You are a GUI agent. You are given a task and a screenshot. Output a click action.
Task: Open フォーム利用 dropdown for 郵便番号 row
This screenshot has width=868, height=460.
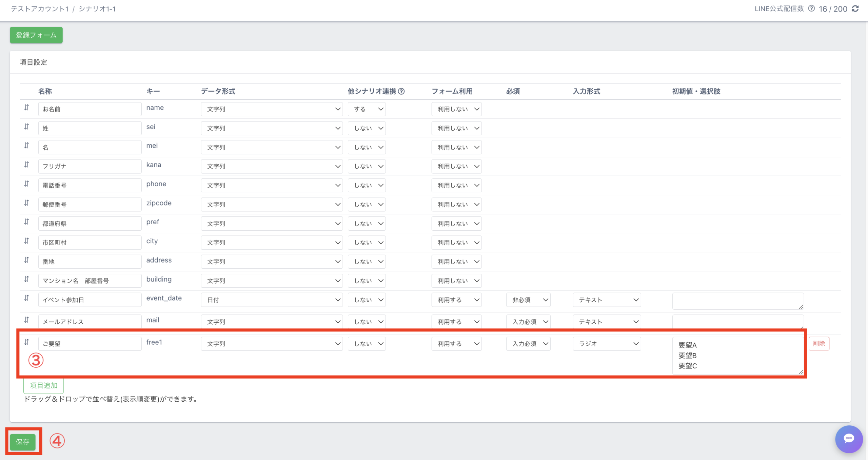[456, 205]
